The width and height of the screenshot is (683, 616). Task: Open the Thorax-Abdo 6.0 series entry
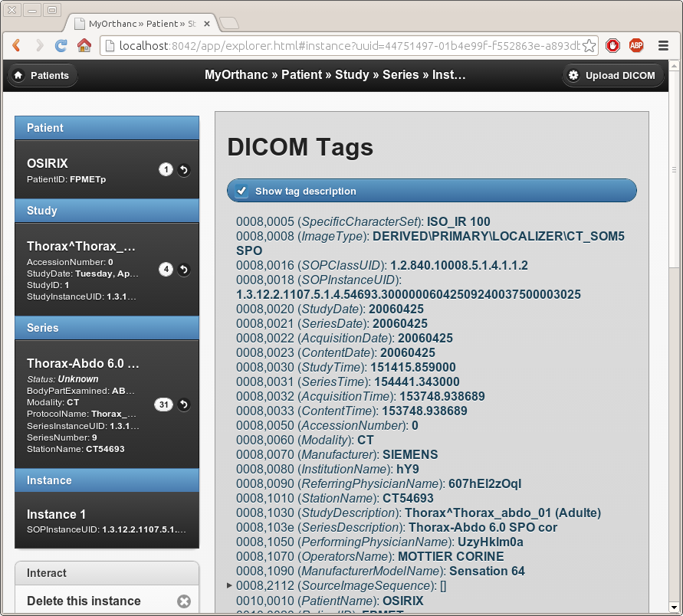[x=107, y=405]
